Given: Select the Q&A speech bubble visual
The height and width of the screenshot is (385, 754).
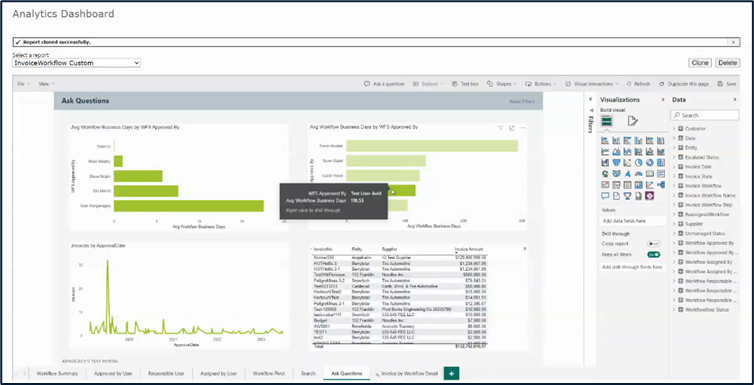Looking at the screenshot, I should 605,196.
